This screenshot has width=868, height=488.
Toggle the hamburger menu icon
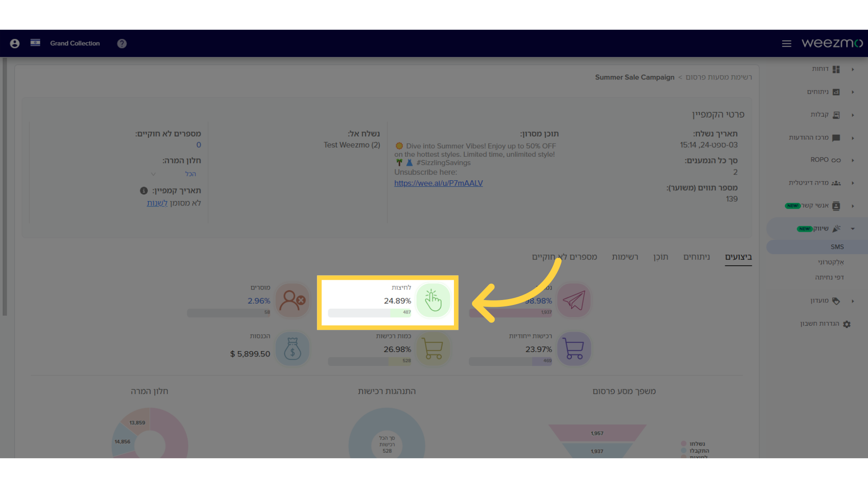point(787,43)
